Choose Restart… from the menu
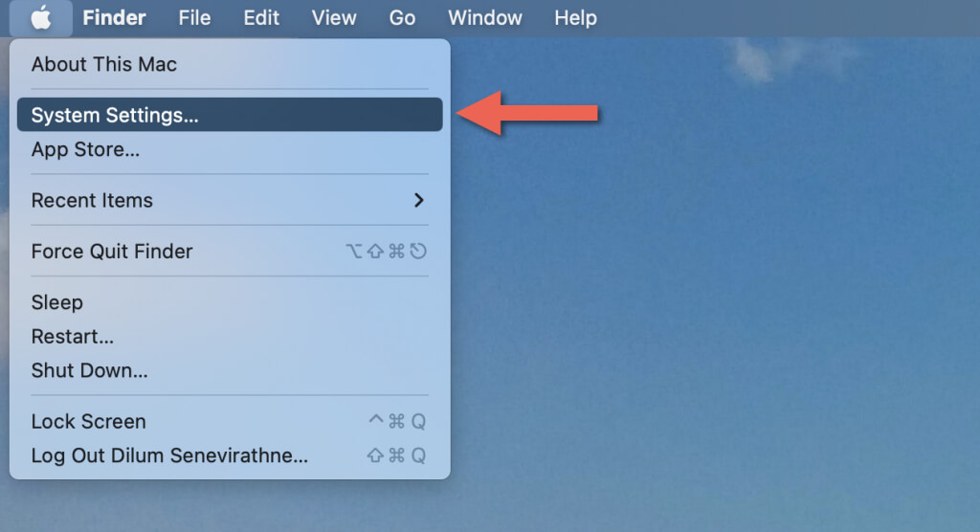Screen dimensions: 980x532 pos(73,337)
